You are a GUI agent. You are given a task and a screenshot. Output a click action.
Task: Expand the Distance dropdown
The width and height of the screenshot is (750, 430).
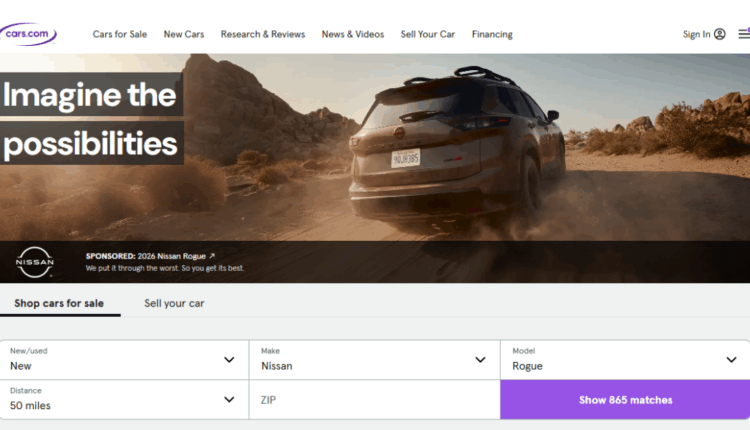pyautogui.click(x=124, y=400)
